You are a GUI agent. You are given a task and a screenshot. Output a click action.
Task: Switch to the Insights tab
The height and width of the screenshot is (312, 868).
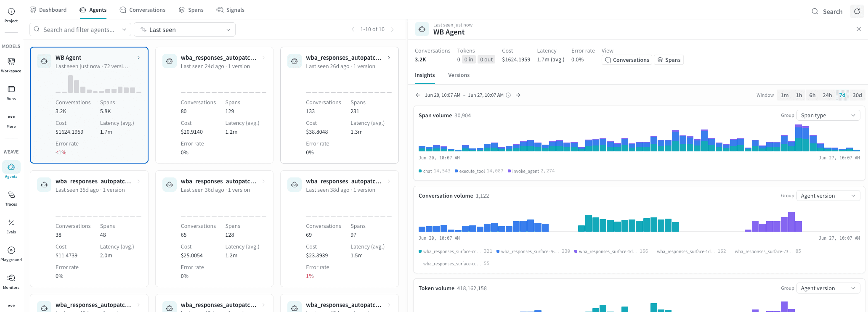(x=425, y=75)
